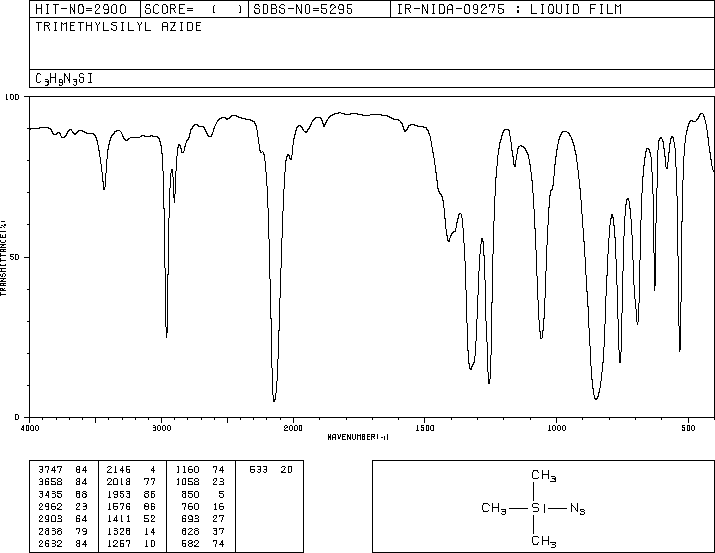The image size is (715, 553).
Task: Click the TRANSMITTANCE y-axis title
Action: (3, 258)
